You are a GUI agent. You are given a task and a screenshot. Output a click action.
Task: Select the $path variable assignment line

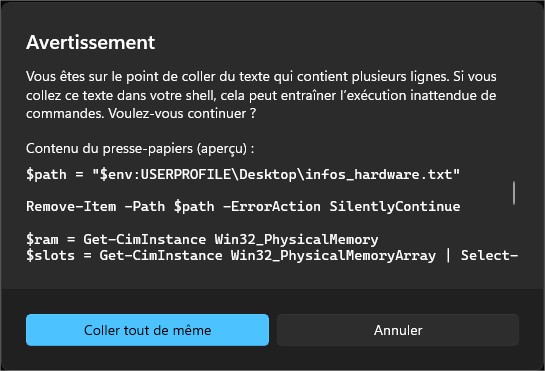[243, 174]
